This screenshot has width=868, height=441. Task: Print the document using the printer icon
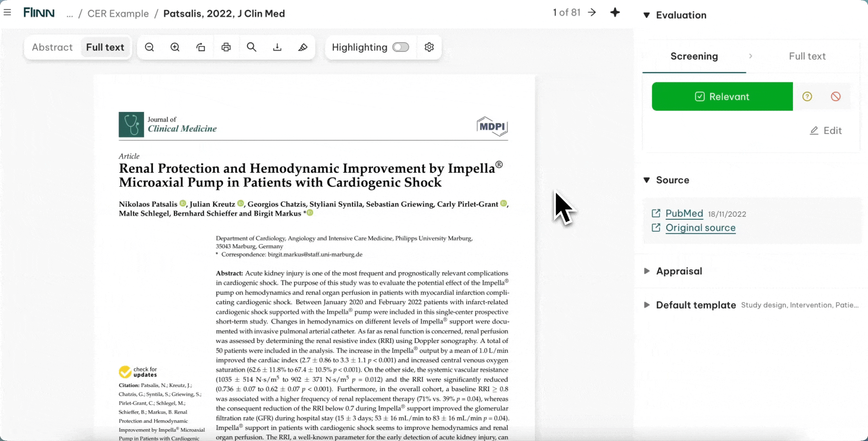[226, 47]
